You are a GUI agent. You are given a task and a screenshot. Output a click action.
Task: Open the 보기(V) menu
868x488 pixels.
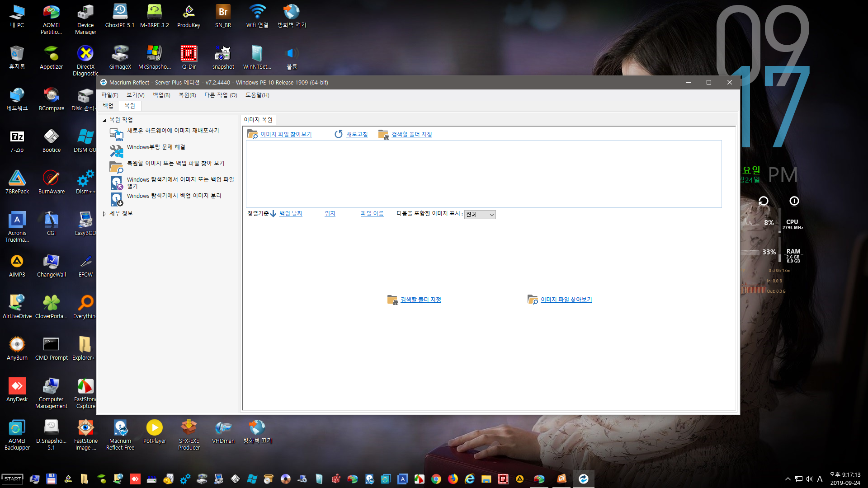click(135, 95)
